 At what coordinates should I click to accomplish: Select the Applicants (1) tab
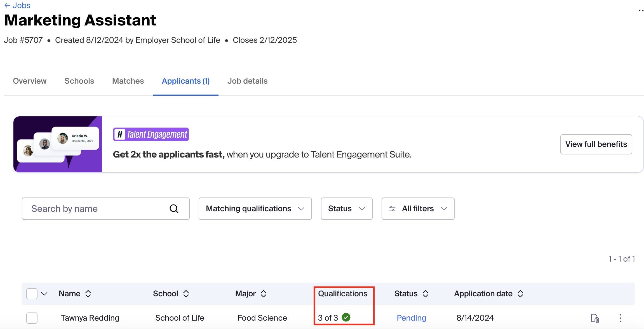click(186, 81)
